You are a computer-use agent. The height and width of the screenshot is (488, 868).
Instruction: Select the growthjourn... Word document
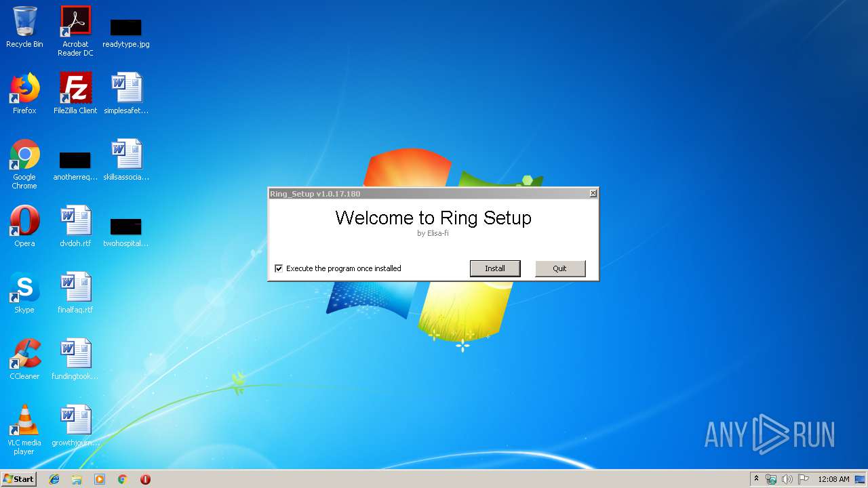point(75,426)
